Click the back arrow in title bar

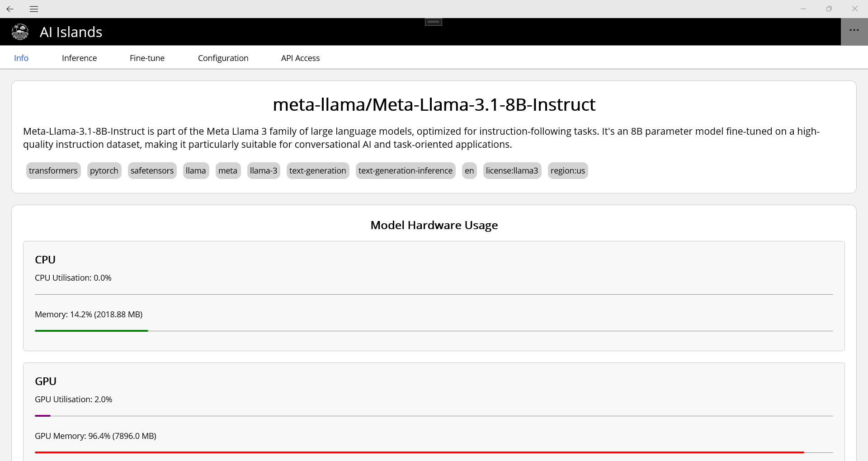[10, 9]
